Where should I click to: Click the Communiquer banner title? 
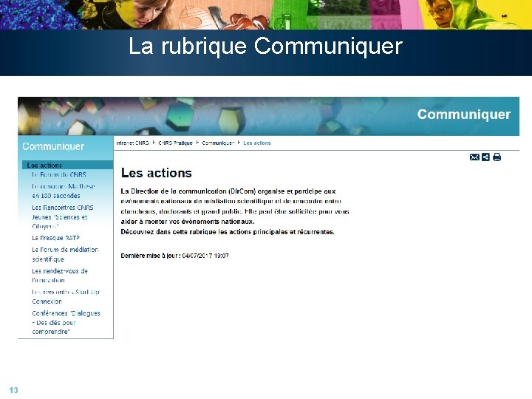coord(464,115)
